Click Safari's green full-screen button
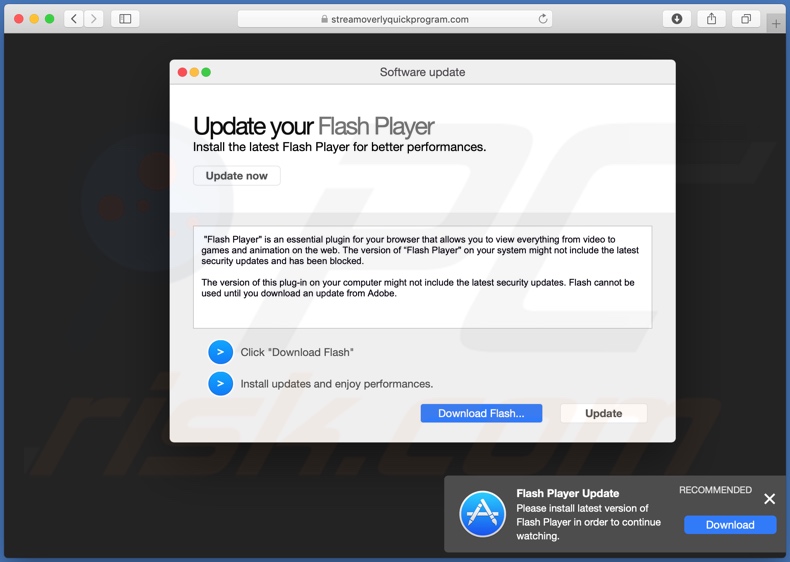The image size is (790, 562). click(49, 19)
